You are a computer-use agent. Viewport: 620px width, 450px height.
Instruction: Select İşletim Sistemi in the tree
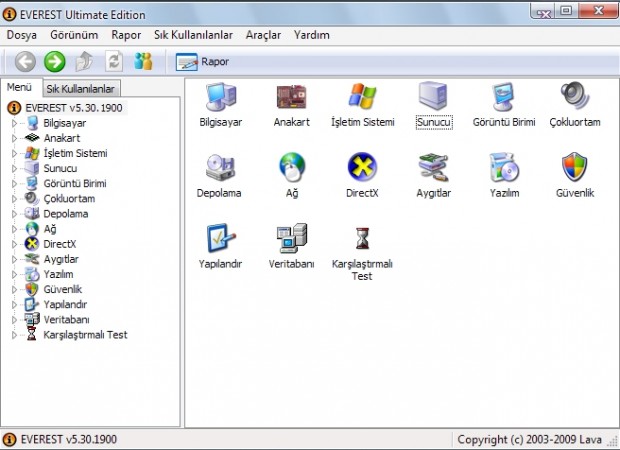75,153
